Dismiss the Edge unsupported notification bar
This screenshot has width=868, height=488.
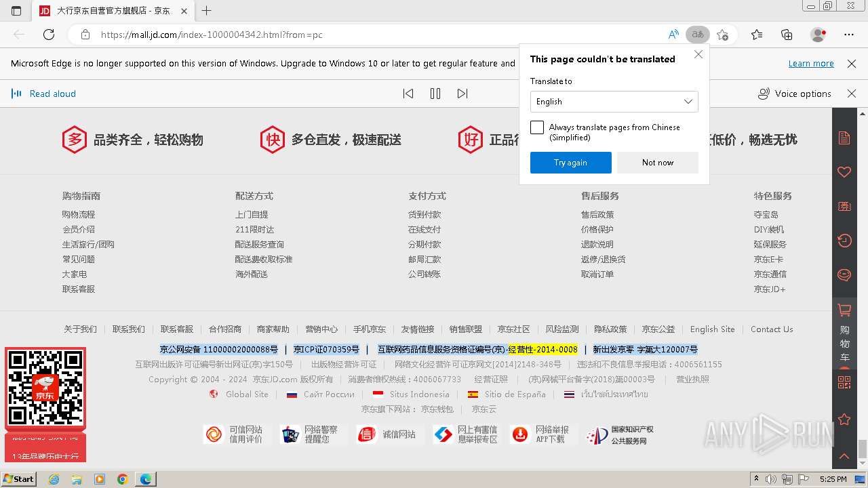coord(852,63)
